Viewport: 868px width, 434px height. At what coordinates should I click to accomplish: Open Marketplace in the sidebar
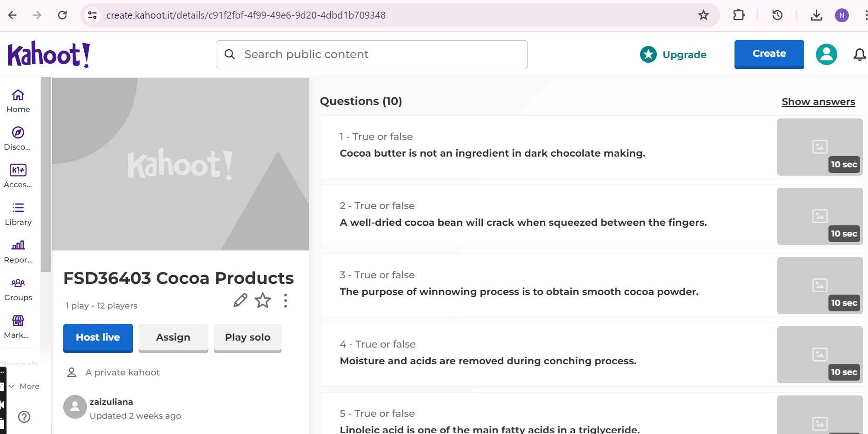(18, 327)
